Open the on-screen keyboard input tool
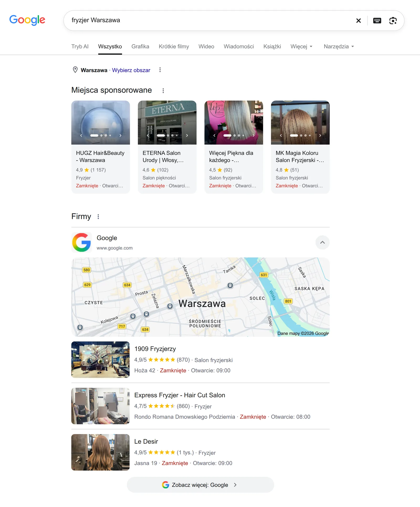The width and height of the screenshot is (420, 507). [377, 20]
